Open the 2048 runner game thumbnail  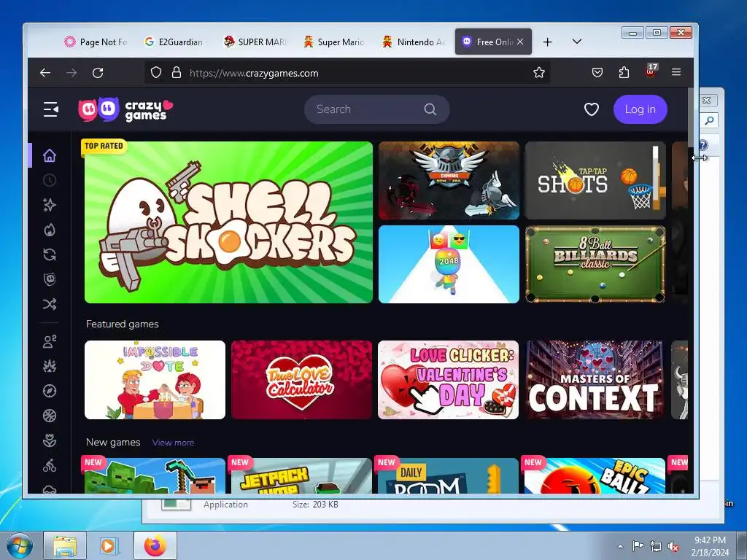click(449, 264)
